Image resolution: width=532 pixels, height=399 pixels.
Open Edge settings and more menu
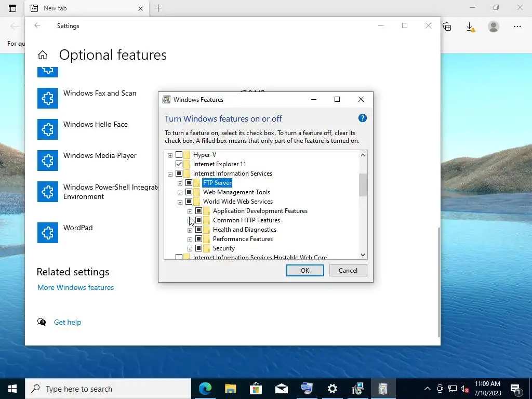pos(517,26)
